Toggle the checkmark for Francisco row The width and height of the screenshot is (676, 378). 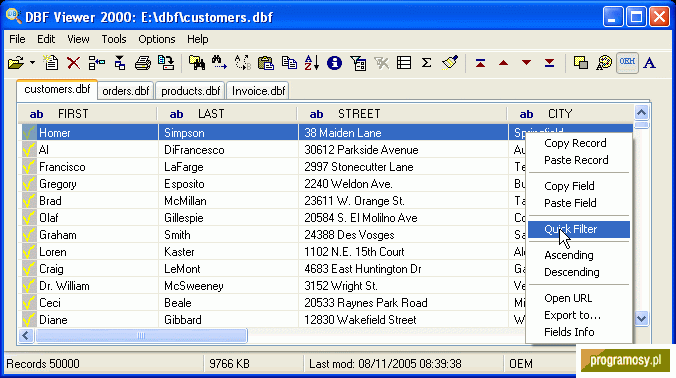tap(29, 167)
